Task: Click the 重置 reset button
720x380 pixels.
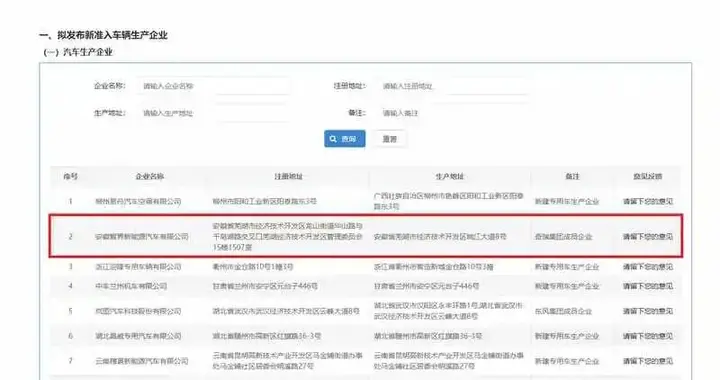Action: point(390,139)
